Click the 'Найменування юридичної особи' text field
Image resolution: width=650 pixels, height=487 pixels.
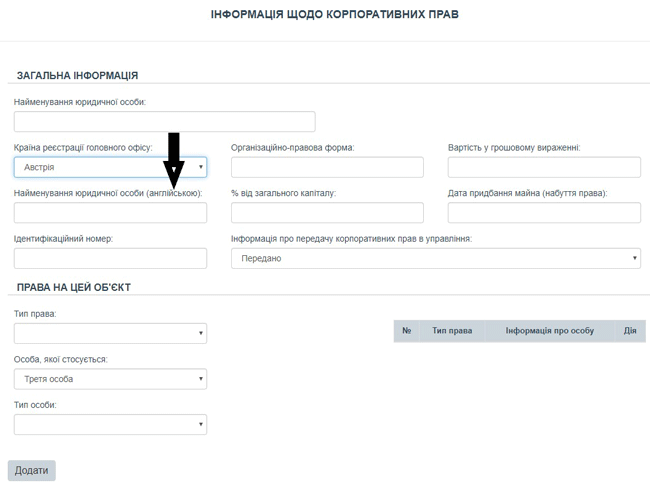(164, 122)
